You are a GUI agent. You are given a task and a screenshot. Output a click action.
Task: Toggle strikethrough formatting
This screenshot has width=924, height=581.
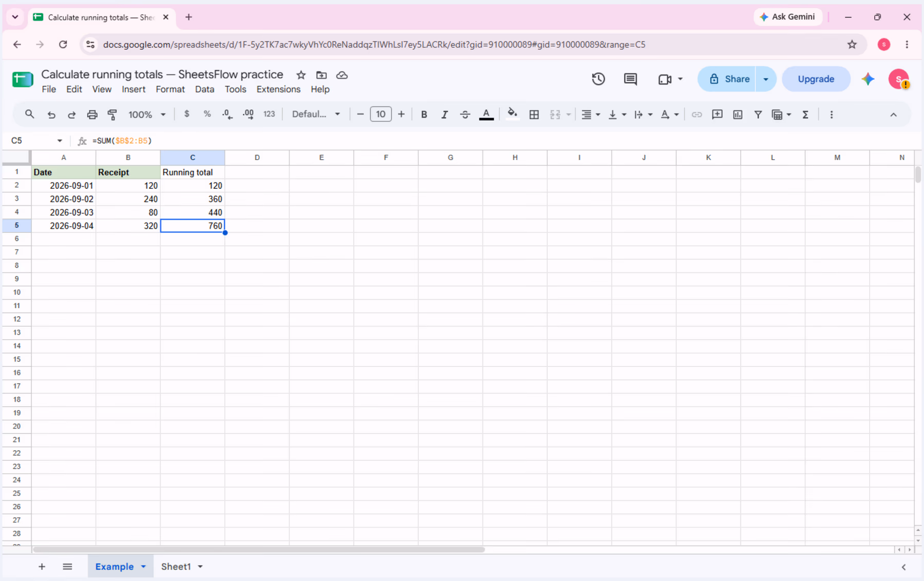click(465, 114)
